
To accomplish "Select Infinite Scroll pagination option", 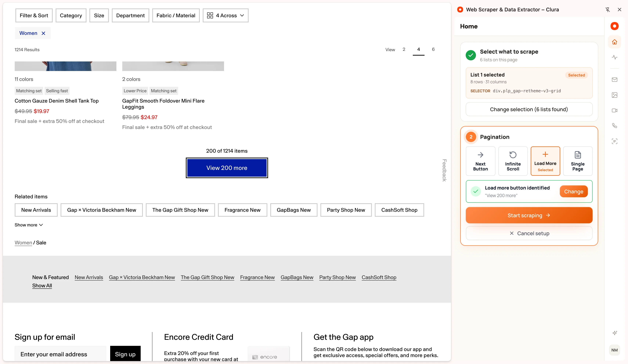I will point(513,161).
